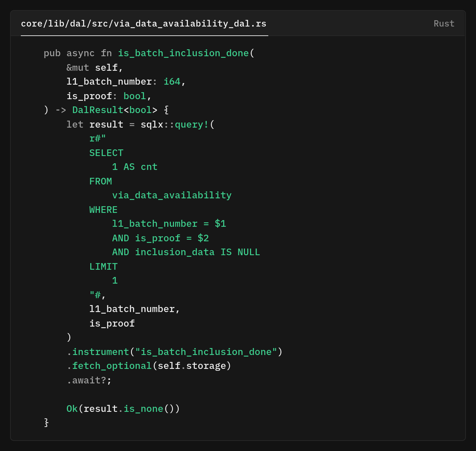Click the SELECT keyword in the query
This screenshot has height=451, width=476.
point(106,153)
